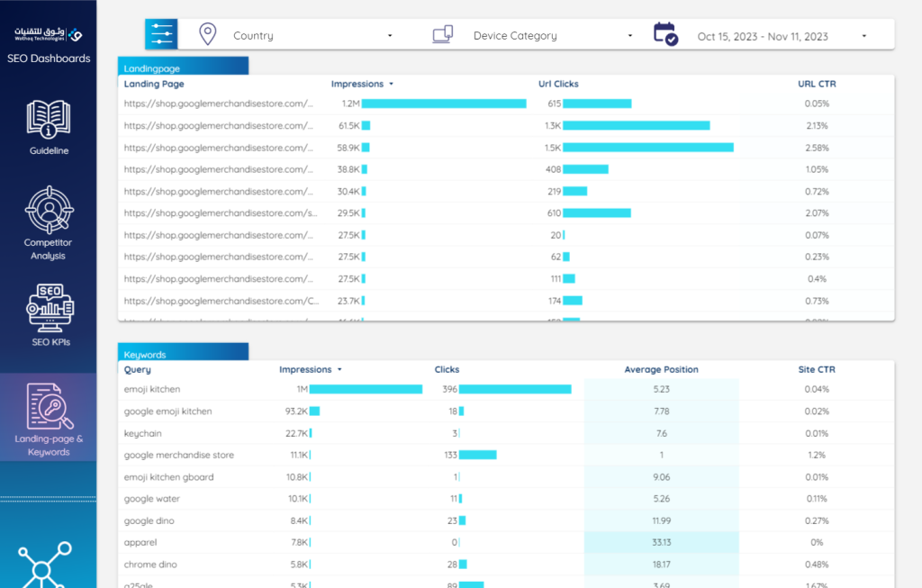Click the emoji kitchen impressions bar
Viewport: 922px width, 588px height.
click(x=366, y=389)
